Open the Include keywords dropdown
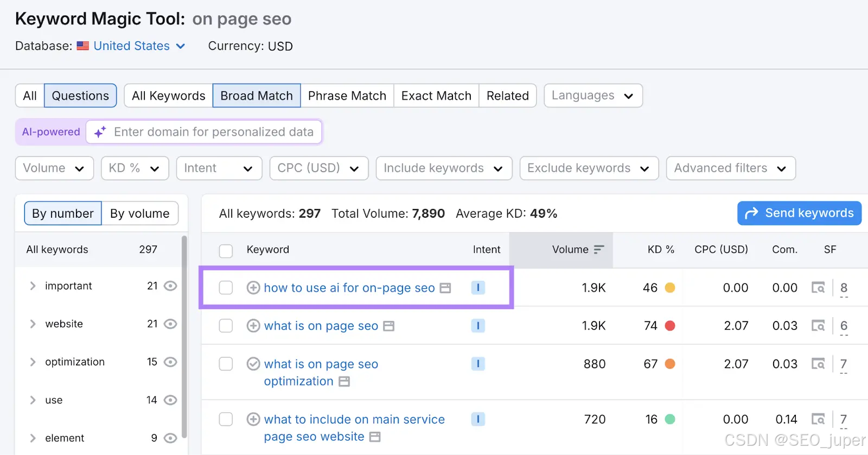The width and height of the screenshot is (868, 455). pyautogui.click(x=444, y=168)
